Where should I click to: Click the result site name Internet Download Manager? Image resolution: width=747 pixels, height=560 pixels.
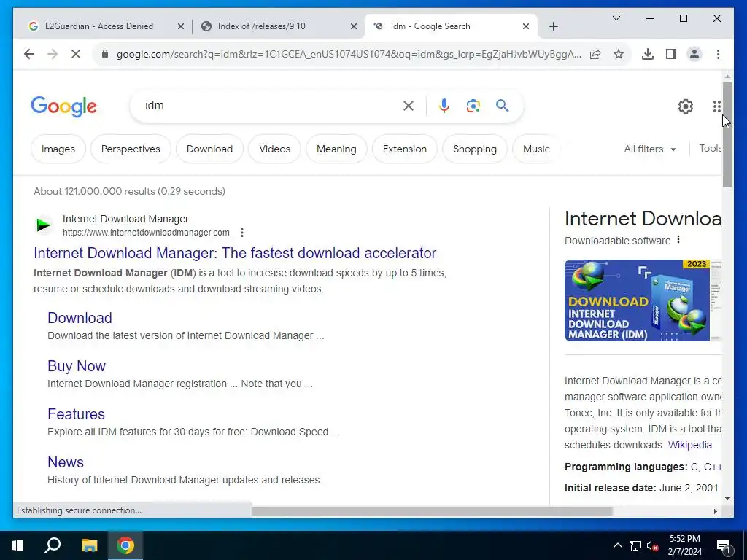click(125, 219)
